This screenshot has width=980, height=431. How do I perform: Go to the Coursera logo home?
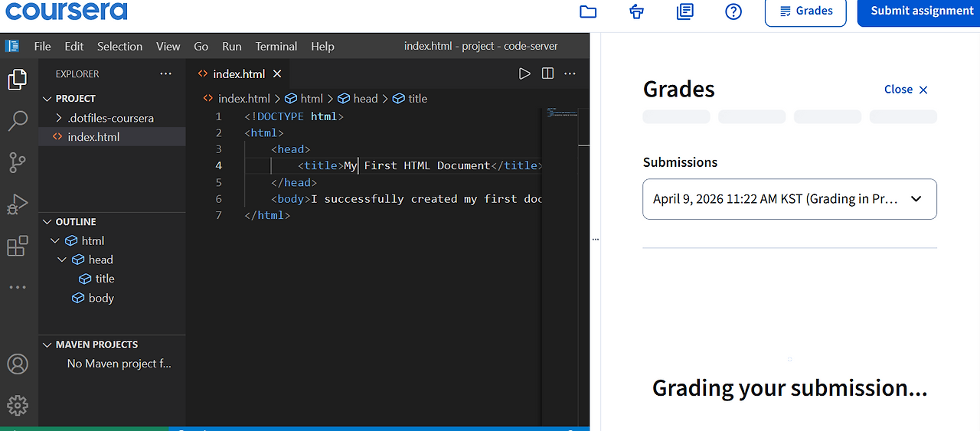[67, 11]
